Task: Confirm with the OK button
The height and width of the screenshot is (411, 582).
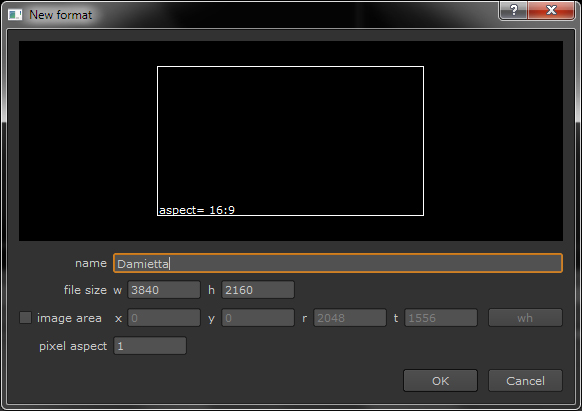Action: point(440,381)
